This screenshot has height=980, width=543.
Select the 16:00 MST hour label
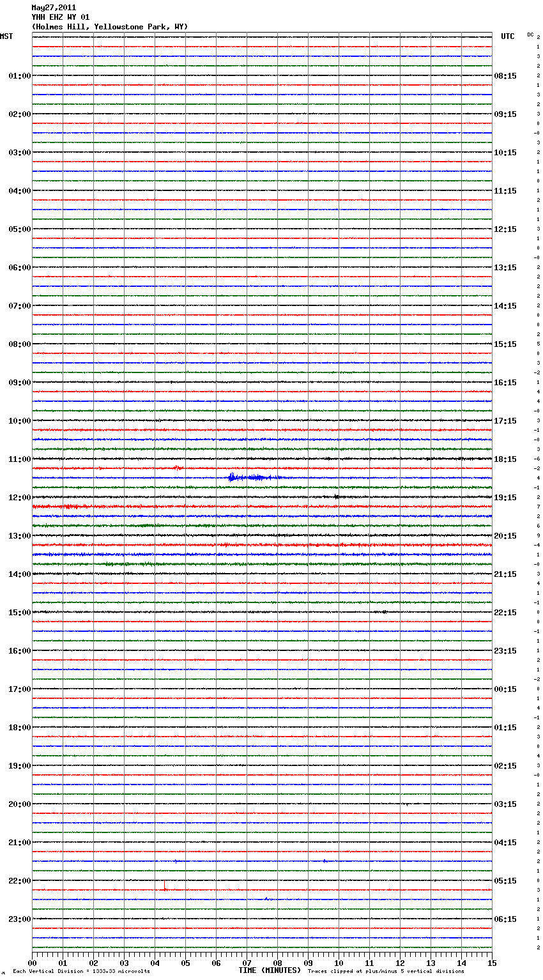point(19,651)
